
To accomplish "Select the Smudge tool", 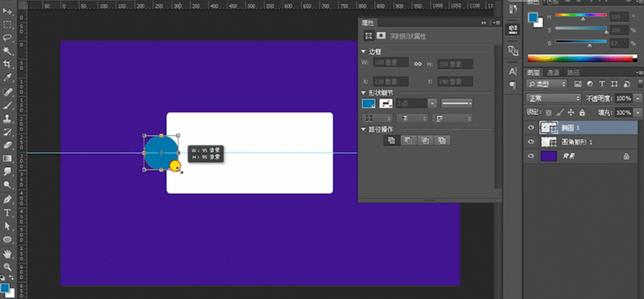I will [x=8, y=171].
